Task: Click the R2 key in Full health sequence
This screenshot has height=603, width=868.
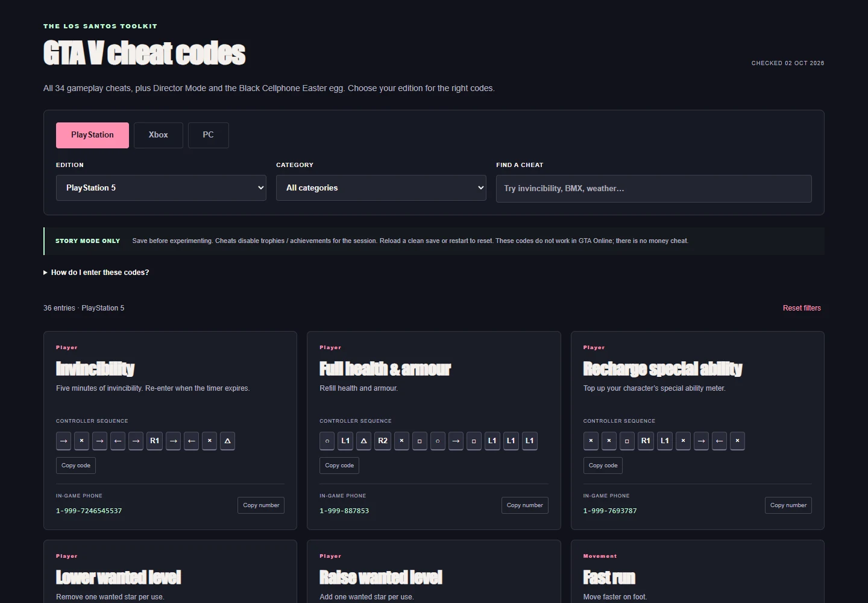Action: click(383, 441)
